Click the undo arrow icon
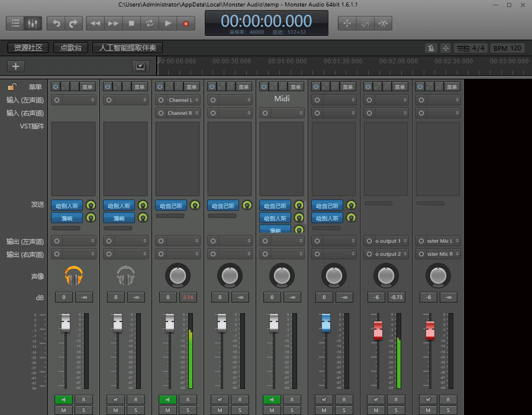This screenshot has width=532, height=415. 56,24
